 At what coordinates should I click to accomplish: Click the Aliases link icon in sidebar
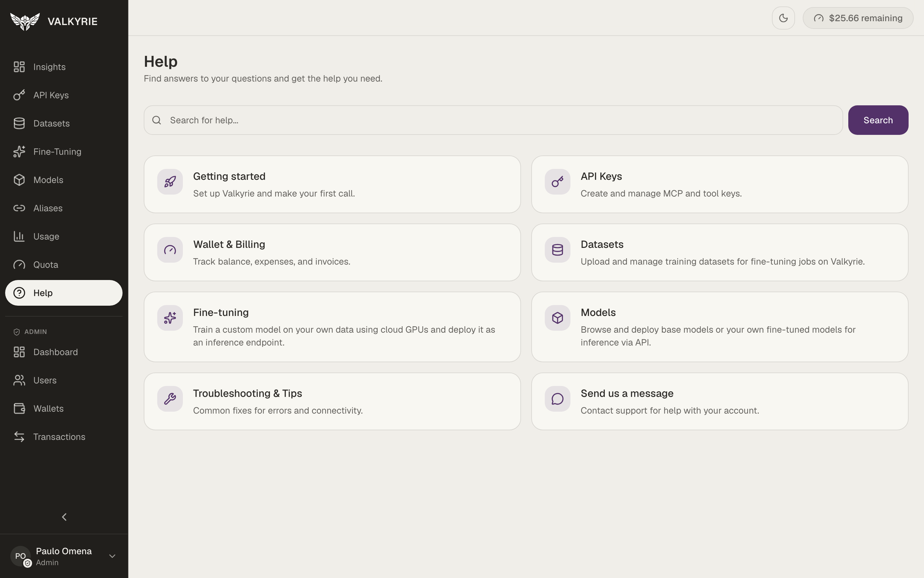point(19,208)
